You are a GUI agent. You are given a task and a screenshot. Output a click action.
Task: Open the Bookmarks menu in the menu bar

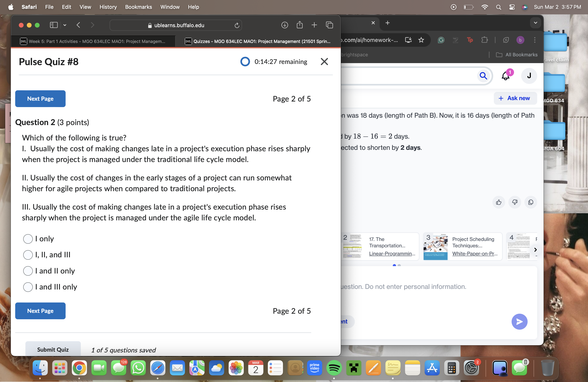point(138,7)
